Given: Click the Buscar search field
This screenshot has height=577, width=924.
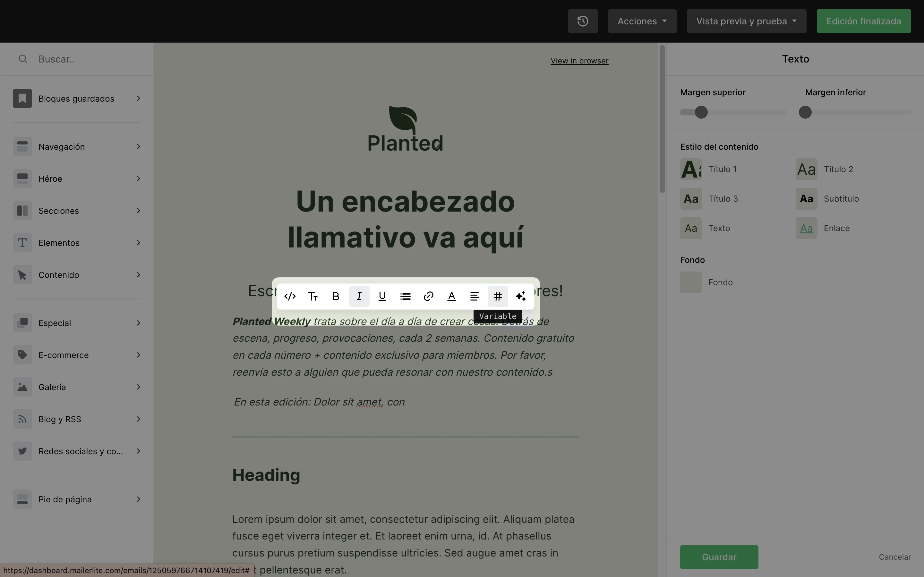Looking at the screenshot, I should 88,59.
